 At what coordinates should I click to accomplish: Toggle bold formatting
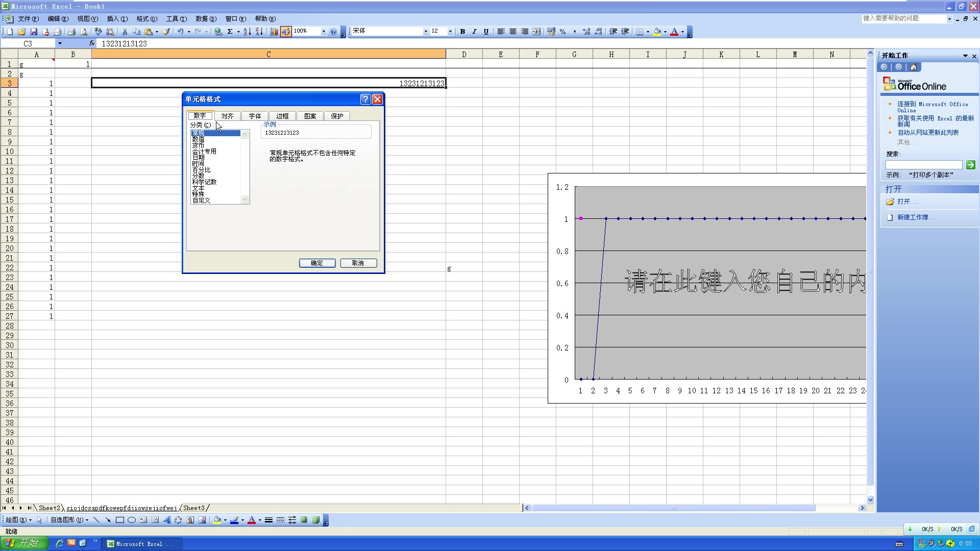tap(462, 32)
